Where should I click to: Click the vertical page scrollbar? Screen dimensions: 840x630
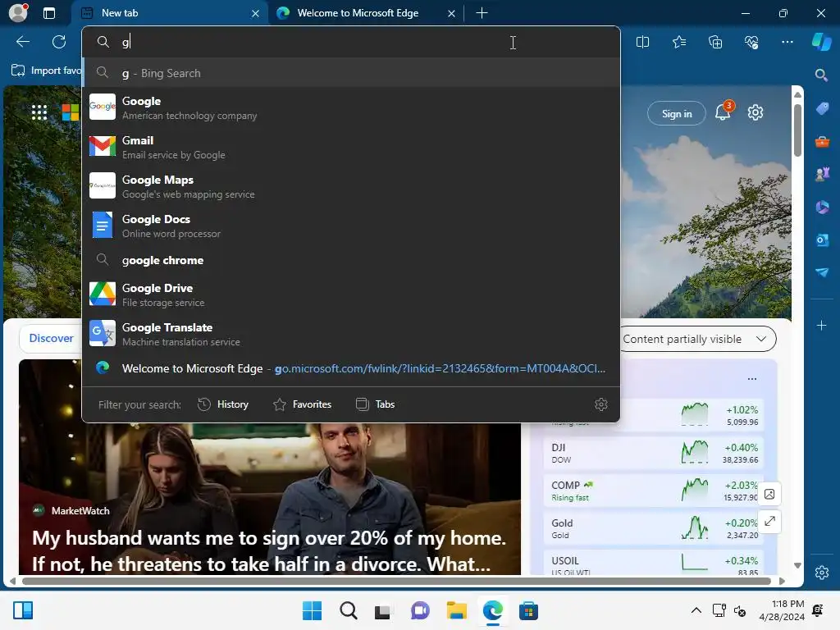pyautogui.click(x=797, y=130)
